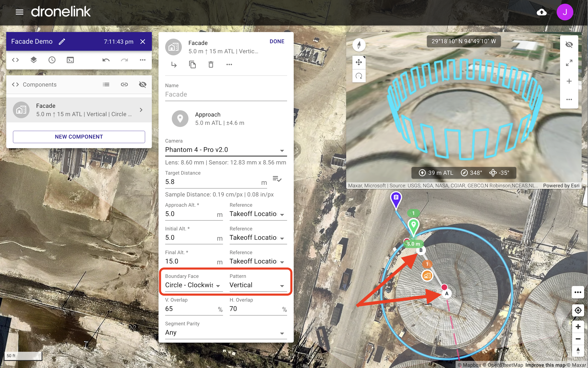Click the map more options button
This screenshot has height=368, width=588.
[x=578, y=292]
